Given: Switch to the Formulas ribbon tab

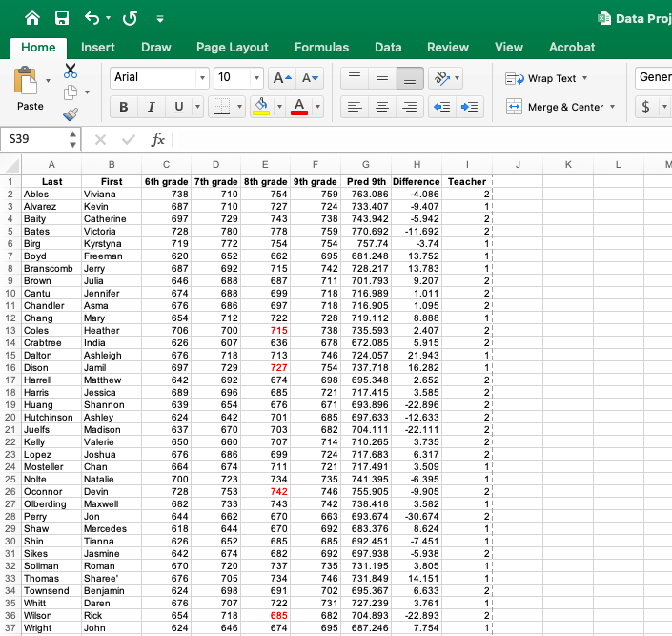Looking at the screenshot, I should pyautogui.click(x=321, y=47).
